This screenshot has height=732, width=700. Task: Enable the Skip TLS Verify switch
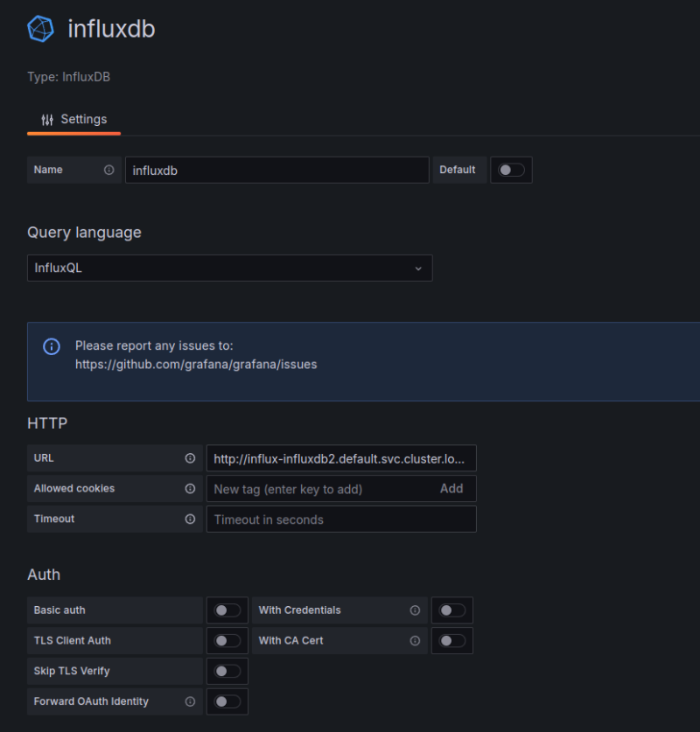pyautogui.click(x=227, y=671)
